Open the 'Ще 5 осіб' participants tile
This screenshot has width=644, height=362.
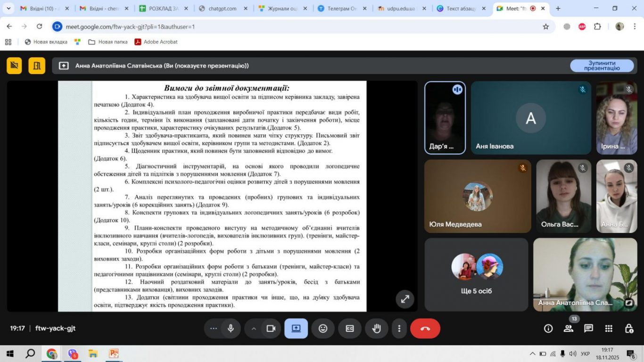[476, 274]
